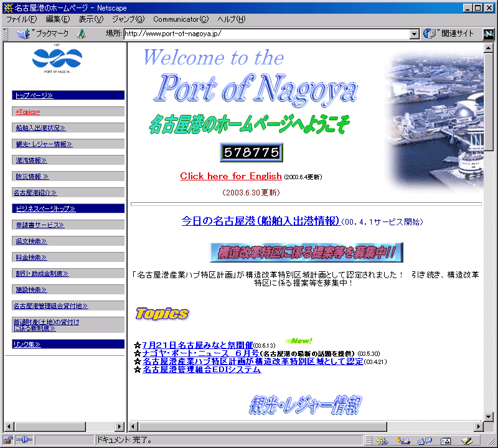498x448 pixels.
Task: Click the toolbar collapse grip handle
Action: point(5,34)
